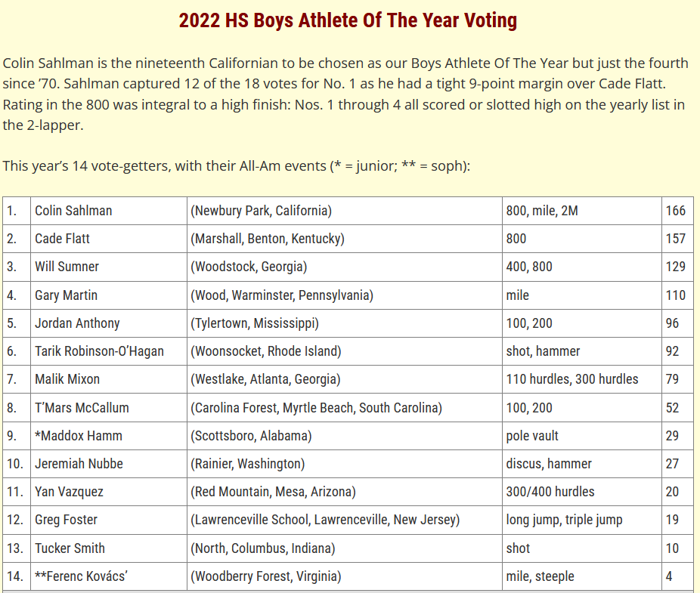Viewport: 700px width, 593px height.
Task: Click the Red Mountain, Mesa, Arizona cell
Action: pyautogui.click(x=344, y=492)
